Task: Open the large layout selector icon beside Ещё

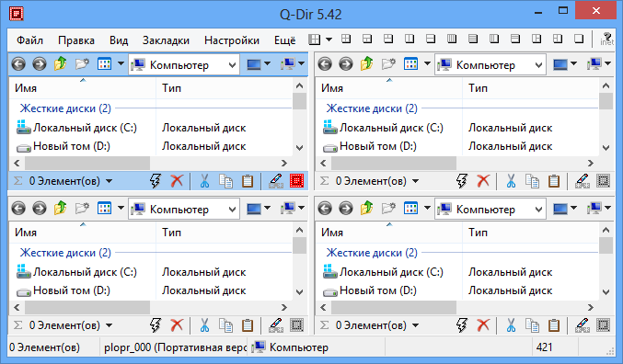Action: 315,40
